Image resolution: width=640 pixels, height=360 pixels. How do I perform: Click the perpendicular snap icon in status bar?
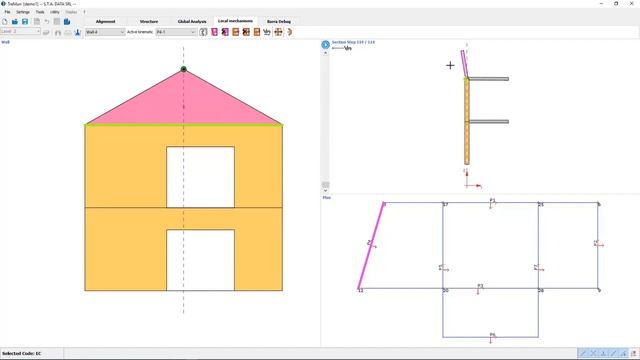pos(603,353)
